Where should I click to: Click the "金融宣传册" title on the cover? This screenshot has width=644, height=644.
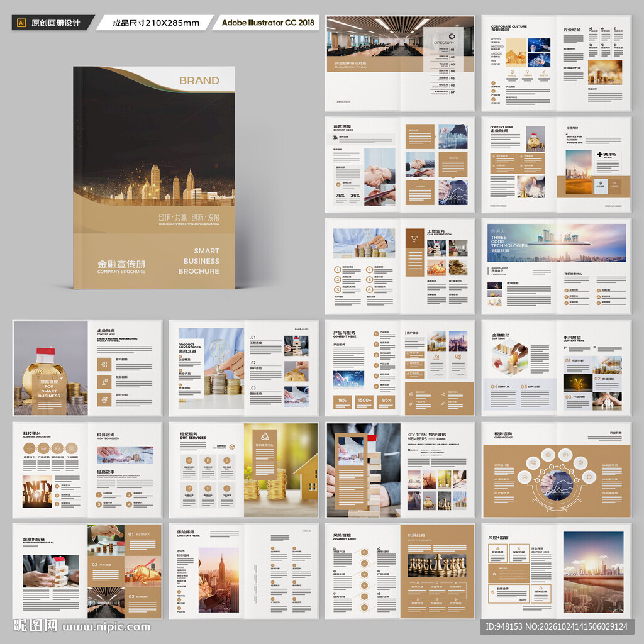click(x=121, y=264)
